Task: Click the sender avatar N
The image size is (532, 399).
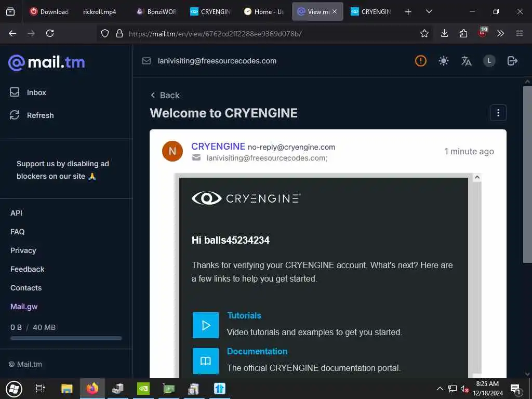Action: pyautogui.click(x=172, y=151)
